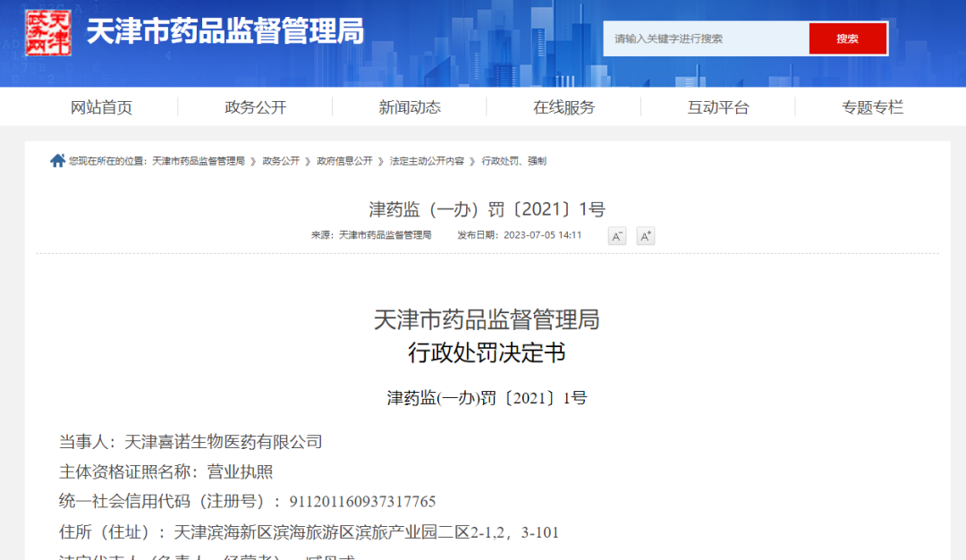The width and height of the screenshot is (966, 560).
Task: Open 政务公开 in the main navigation bar
Action: [x=256, y=107]
